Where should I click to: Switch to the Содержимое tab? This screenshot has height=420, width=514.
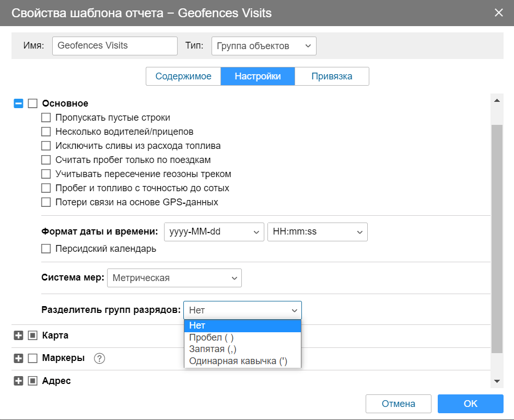pyautogui.click(x=183, y=76)
